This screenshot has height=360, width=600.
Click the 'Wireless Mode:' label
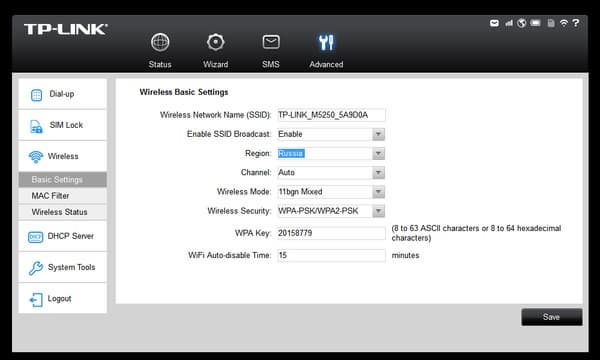tap(244, 192)
